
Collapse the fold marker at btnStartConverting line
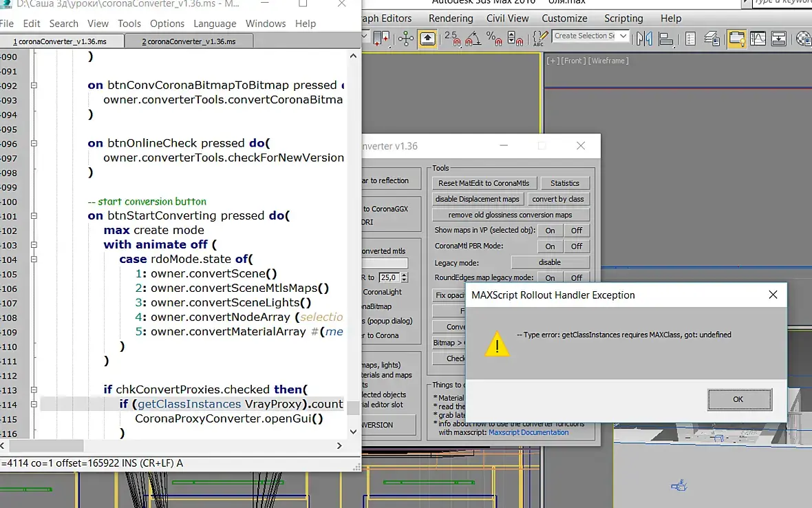[x=34, y=216]
